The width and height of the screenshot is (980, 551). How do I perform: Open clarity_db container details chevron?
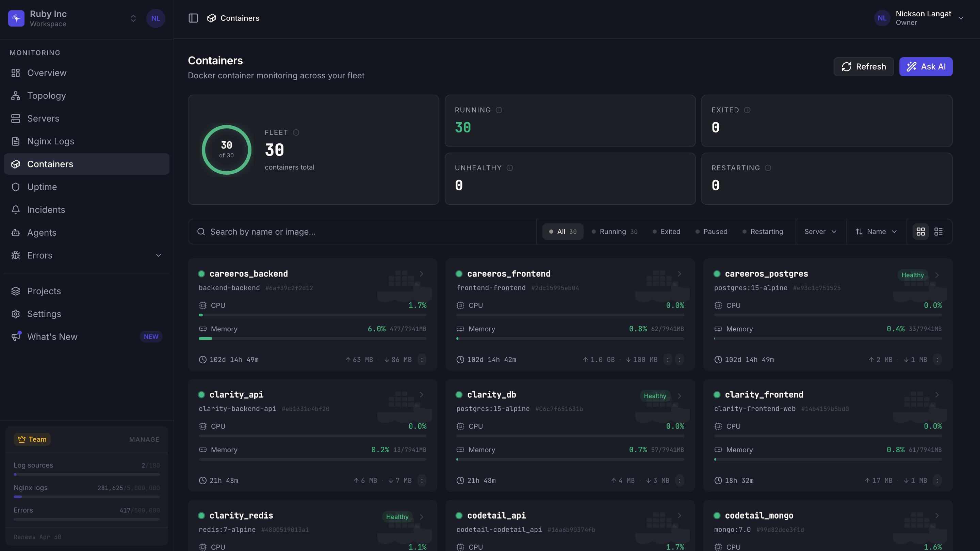680,396
